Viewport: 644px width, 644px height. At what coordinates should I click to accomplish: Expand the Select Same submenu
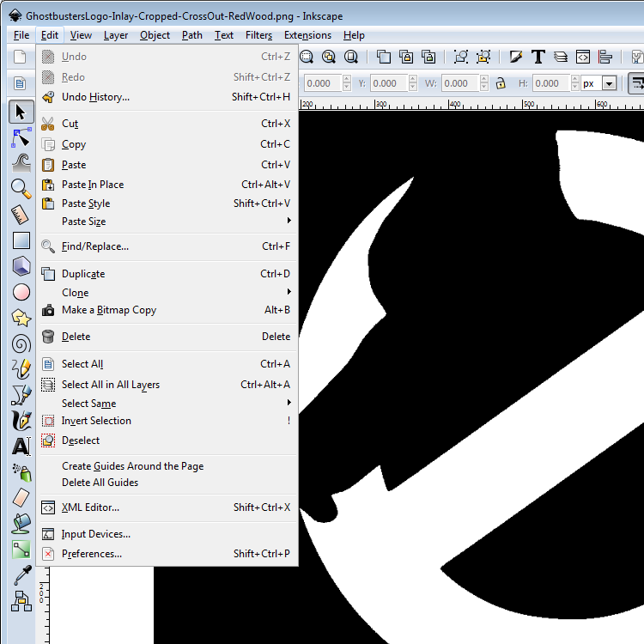167,404
